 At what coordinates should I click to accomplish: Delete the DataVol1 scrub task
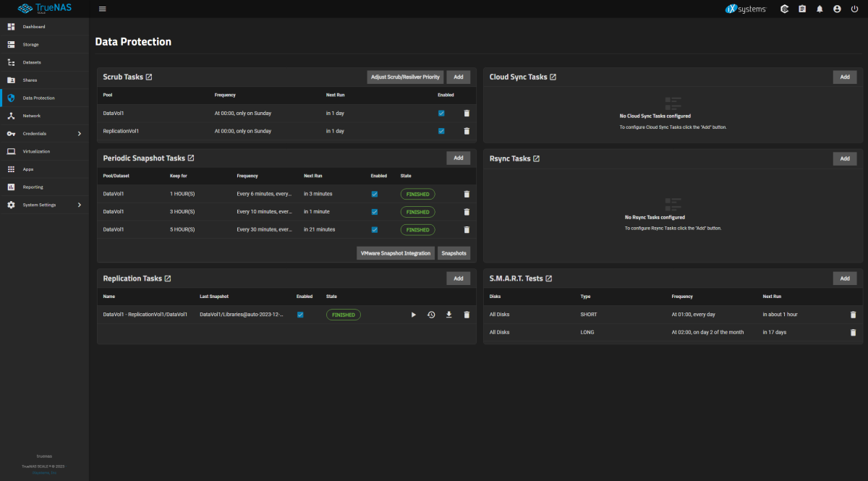(467, 114)
